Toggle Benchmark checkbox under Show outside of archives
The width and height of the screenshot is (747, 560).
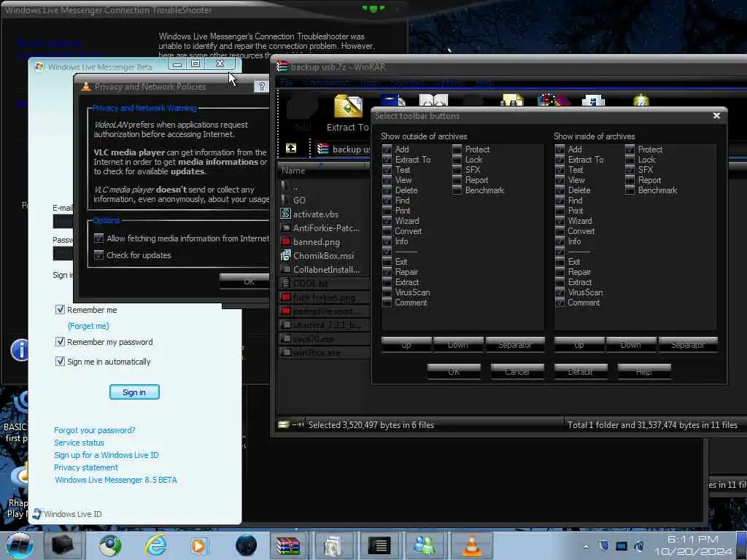coord(457,190)
